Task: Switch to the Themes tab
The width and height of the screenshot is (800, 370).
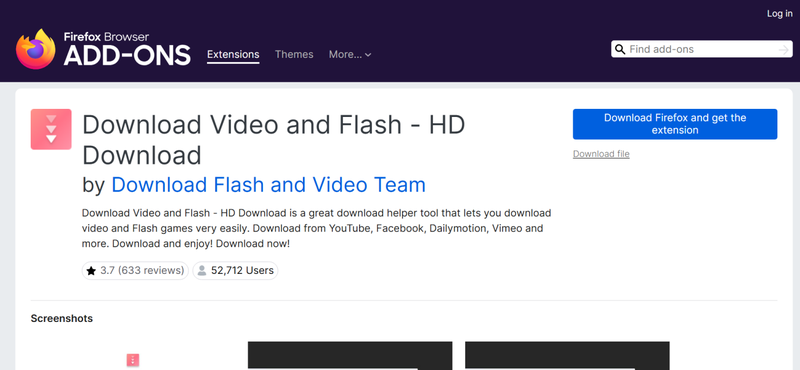Action: [x=294, y=55]
